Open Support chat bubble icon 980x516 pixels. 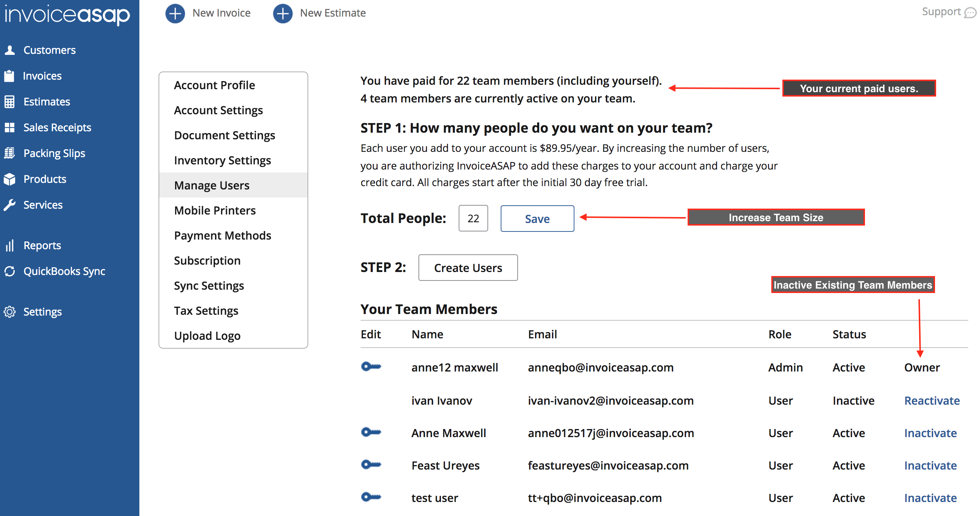pyautogui.click(x=970, y=13)
